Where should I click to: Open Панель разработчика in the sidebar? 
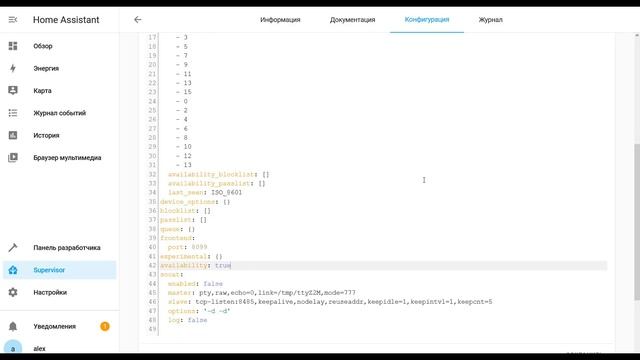(x=67, y=248)
